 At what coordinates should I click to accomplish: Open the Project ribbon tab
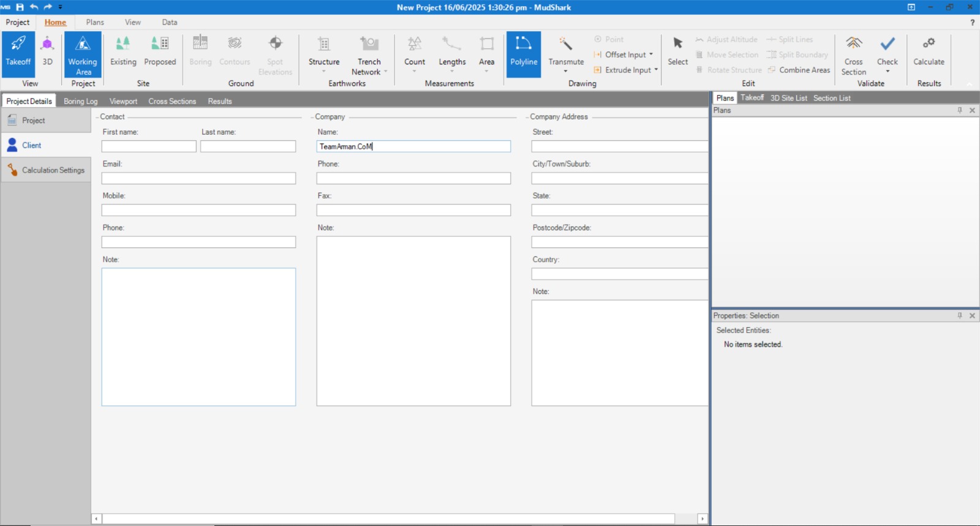(18, 22)
